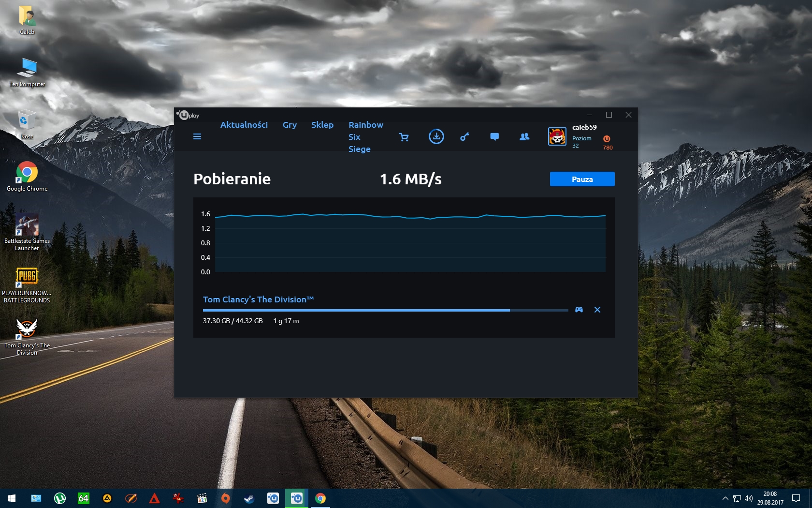812x508 pixels.
Task: Open the Windows Start menu
Action: (12, 498)
